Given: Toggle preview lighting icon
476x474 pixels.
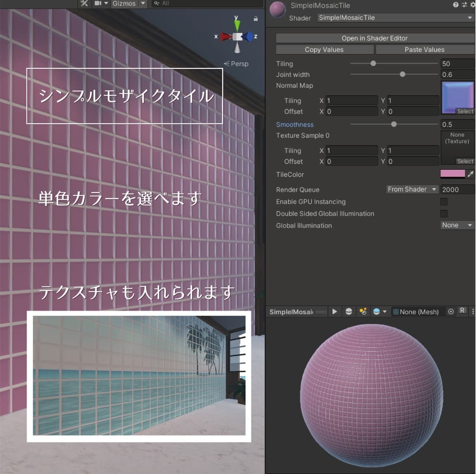Looking at the screenshot, I should (363, 312).
